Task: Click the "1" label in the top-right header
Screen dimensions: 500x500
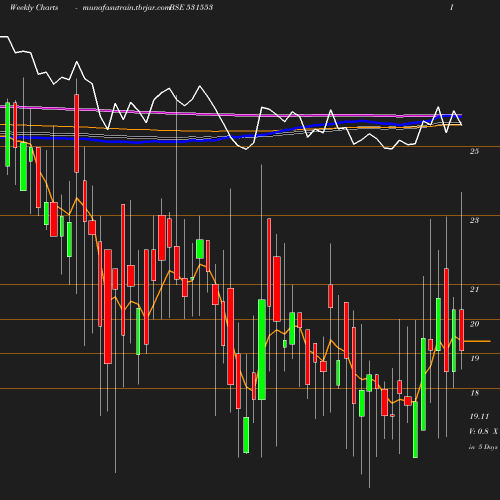Action: pyautogui.click(x=452, y=7)
